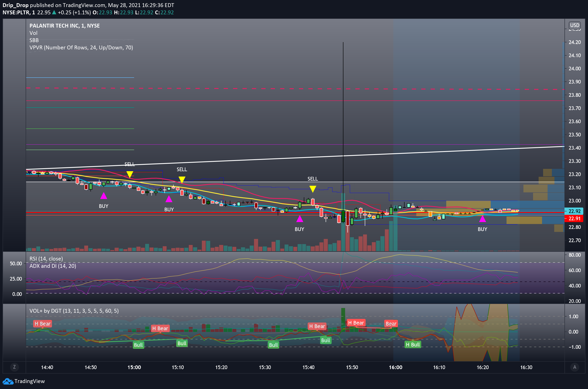Image resolution: width=588 pixels, height=389 pixels.
Task: Click the H Bear label between 15:00 and 15:10
Action: click(x=160, y=329)
